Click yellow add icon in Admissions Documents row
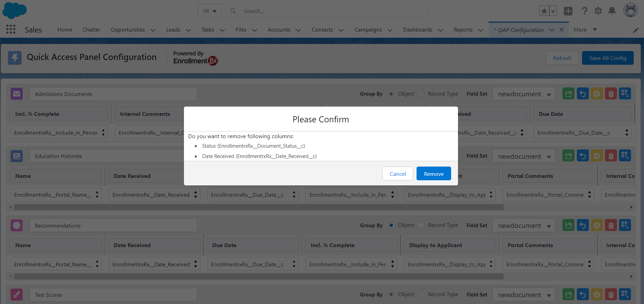Image resolution: width=644 pixels, height=304 pixels. [x=597, y=94]
